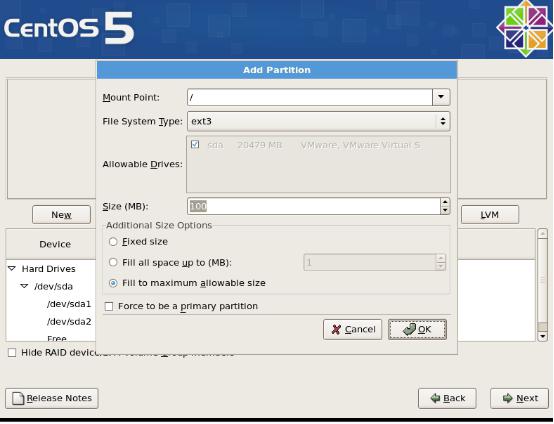
Task: Confirm with the OK button
Action: [417, 329]
